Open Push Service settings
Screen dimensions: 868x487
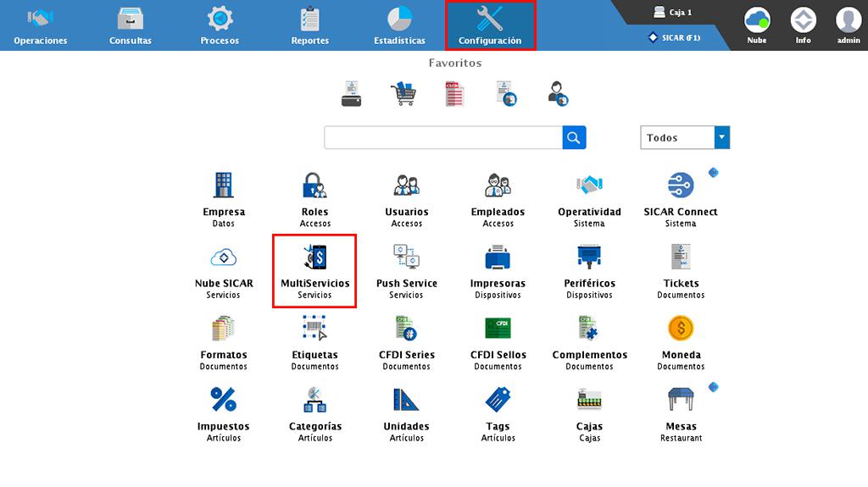(x=407, y=271)
